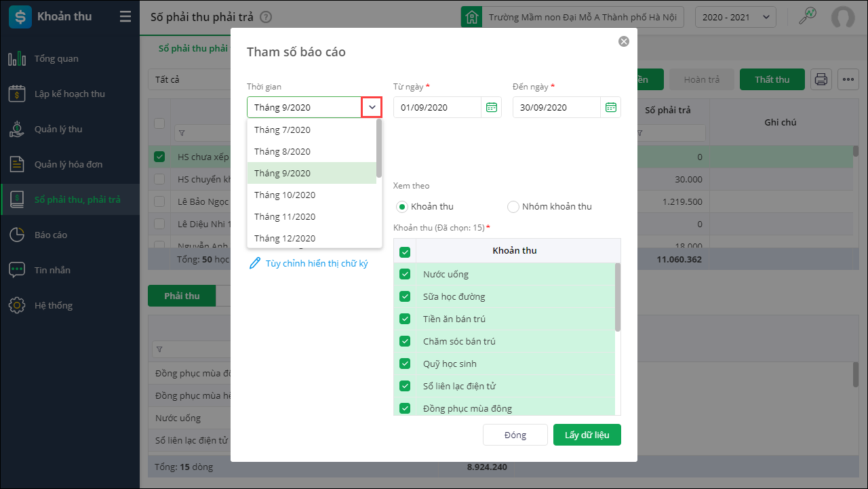Uncheck the Nước uống checkbox
868x489 pixels.
(405, 274)
